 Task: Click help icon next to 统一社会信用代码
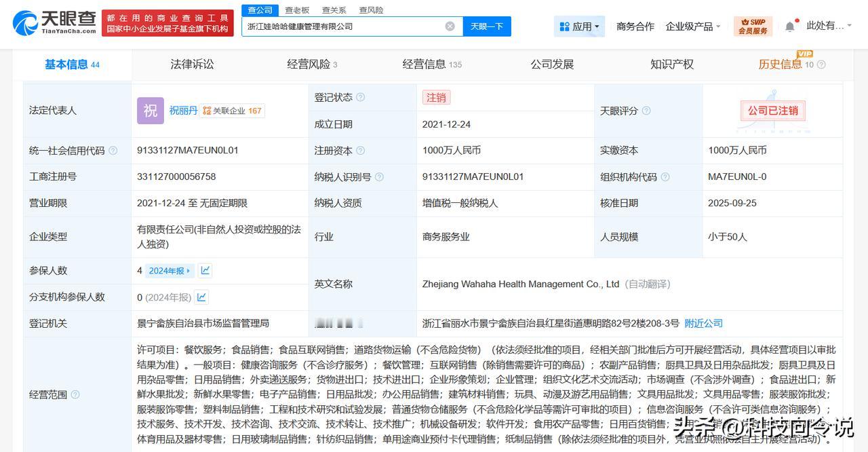coord(113,151)
